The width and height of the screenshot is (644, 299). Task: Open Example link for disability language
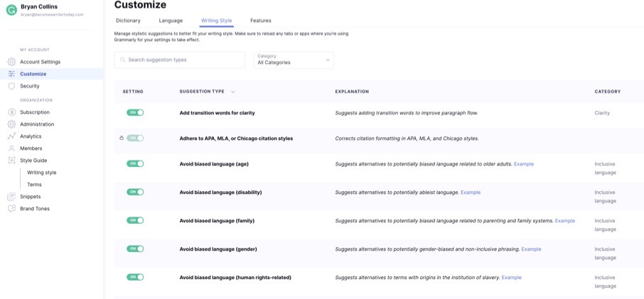point(470,192)
